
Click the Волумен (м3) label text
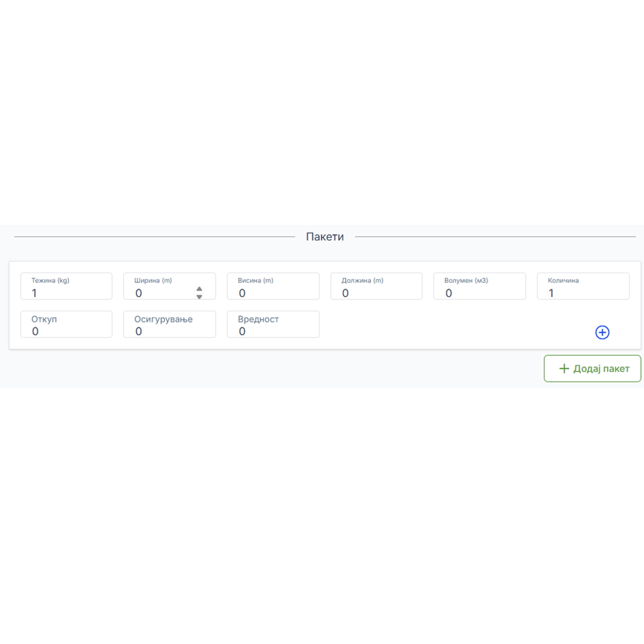[x=466, y=280]
